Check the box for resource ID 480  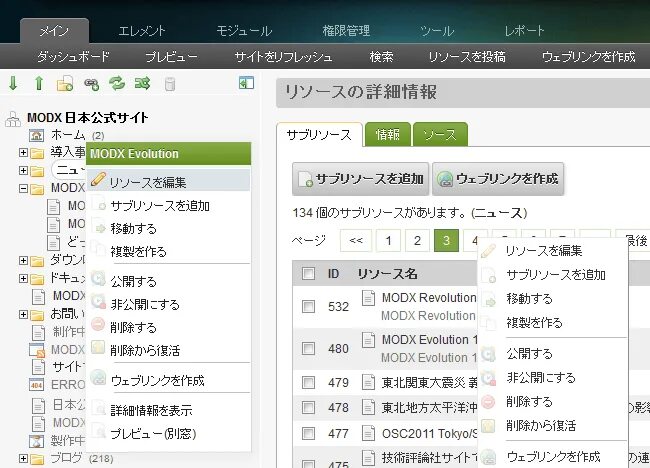point(308,348)
